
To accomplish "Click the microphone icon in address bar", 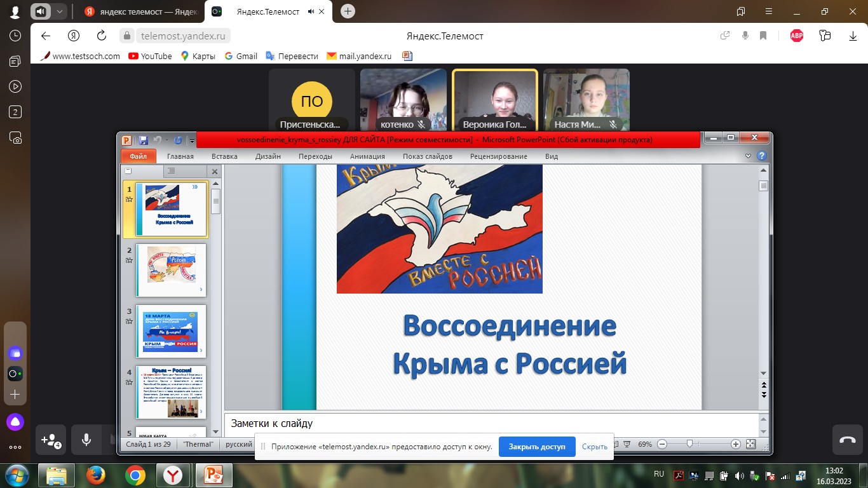I will tap(745, 36).
